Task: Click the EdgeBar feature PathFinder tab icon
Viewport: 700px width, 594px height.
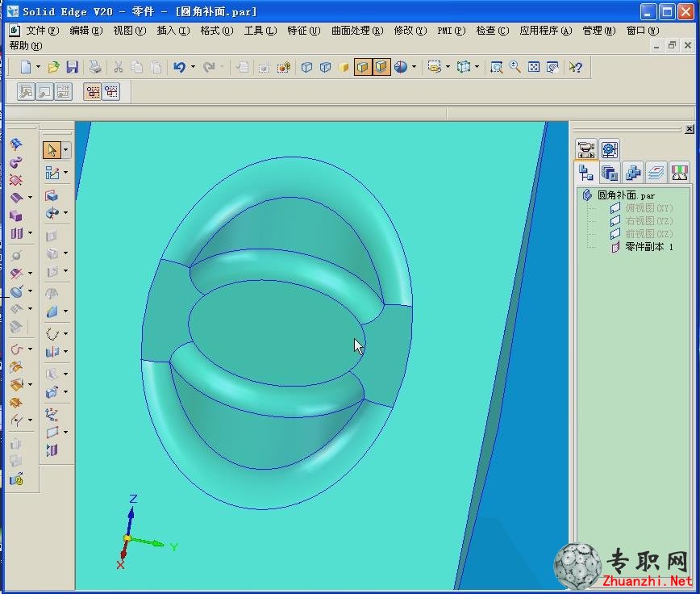Action: point(585,173)
